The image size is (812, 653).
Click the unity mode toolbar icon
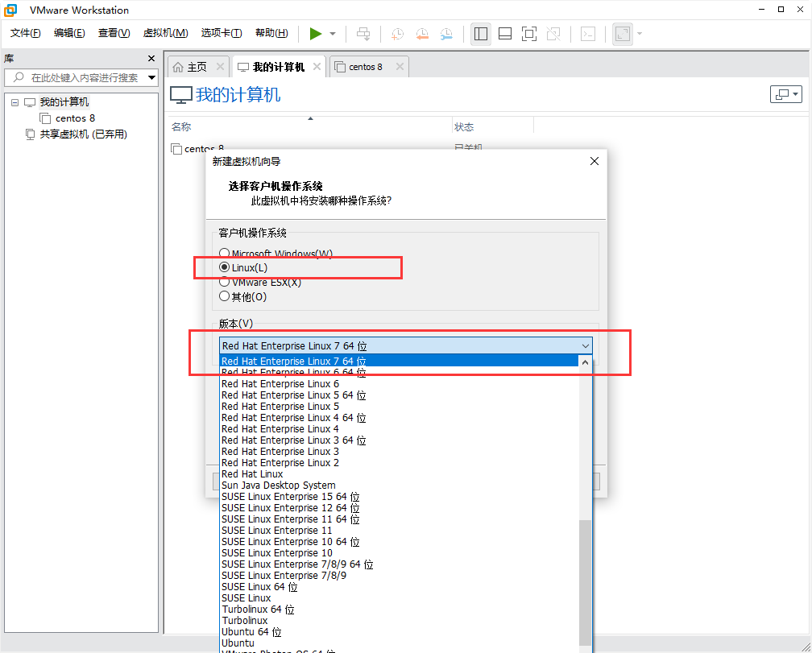coord(553,34)
